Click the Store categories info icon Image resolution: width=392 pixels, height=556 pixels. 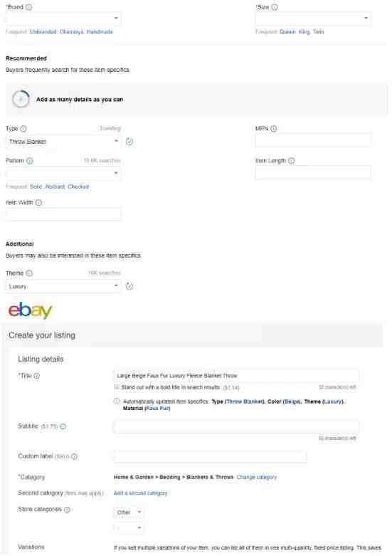(67, 510)
